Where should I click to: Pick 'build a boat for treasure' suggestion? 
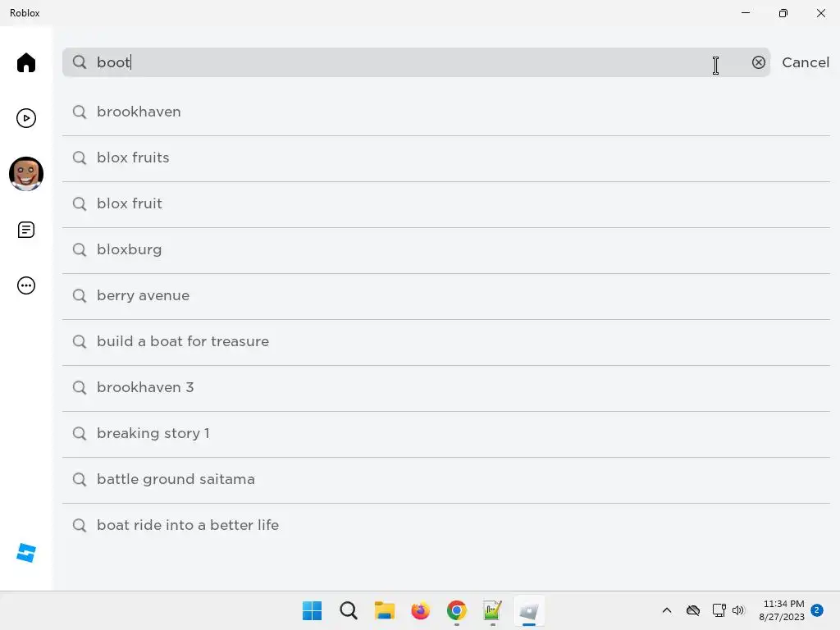click(x=445, y=342)
